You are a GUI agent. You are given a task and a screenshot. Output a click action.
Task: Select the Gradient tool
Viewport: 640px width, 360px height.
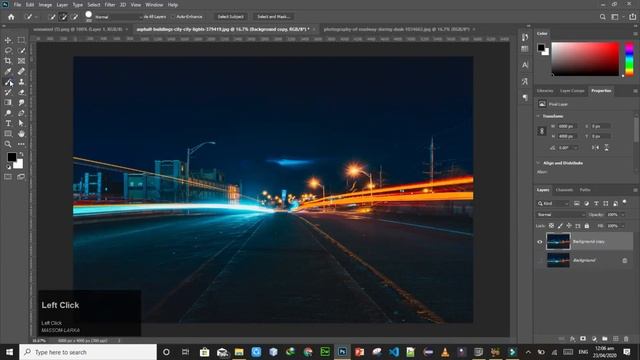click(x=8, y=102)
